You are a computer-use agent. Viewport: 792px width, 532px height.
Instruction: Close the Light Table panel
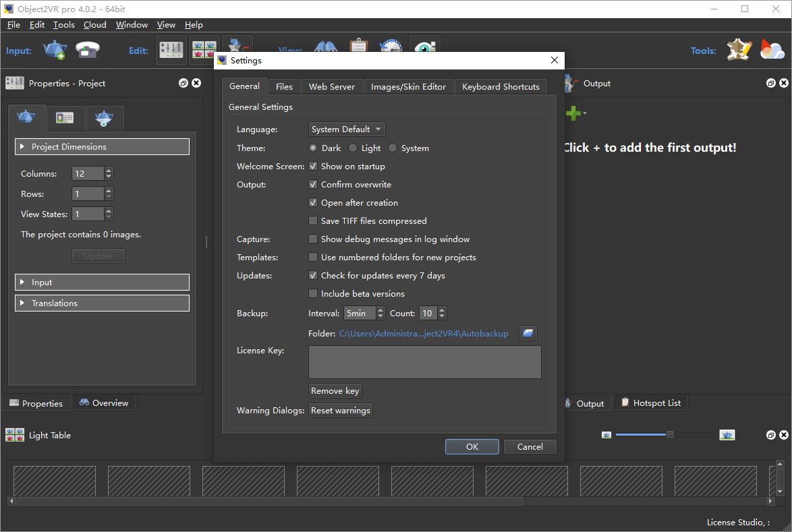tap(784, 435)
